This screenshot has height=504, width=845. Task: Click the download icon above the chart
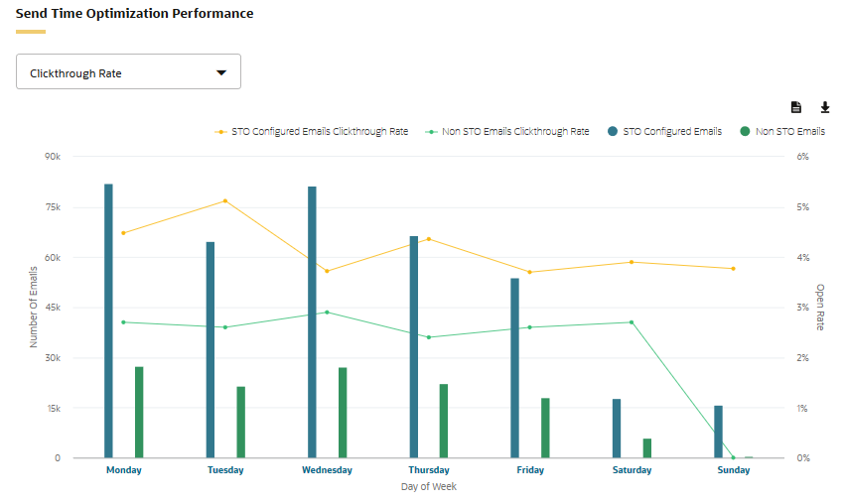point(824,107)
